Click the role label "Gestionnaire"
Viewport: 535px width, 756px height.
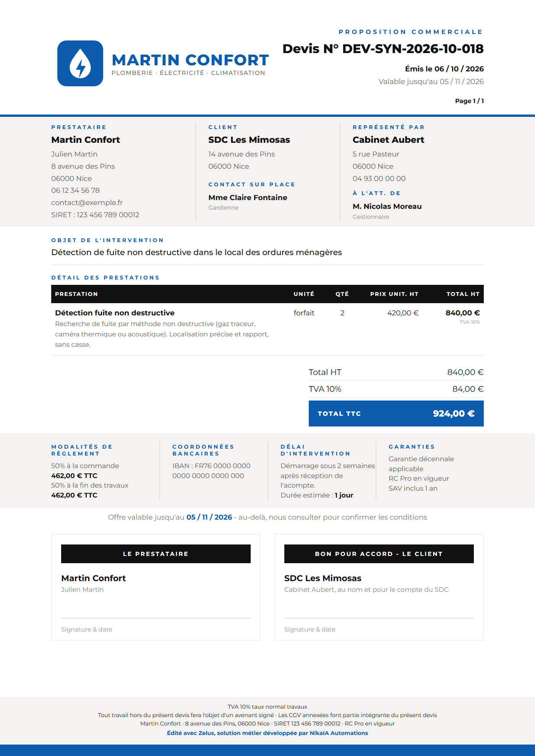click(x=371, y=217)
